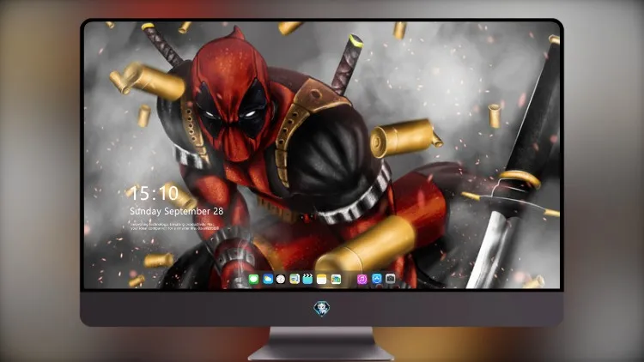
Task: Click the 15:10 clock widget
Action: coord(155,193)
